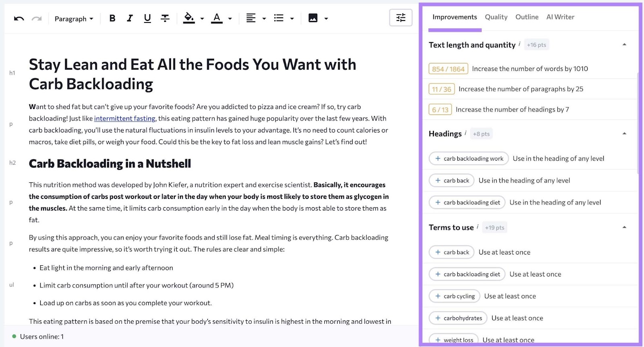Click 'Increase the number of paragraphs by 25'

pos(521,89)
